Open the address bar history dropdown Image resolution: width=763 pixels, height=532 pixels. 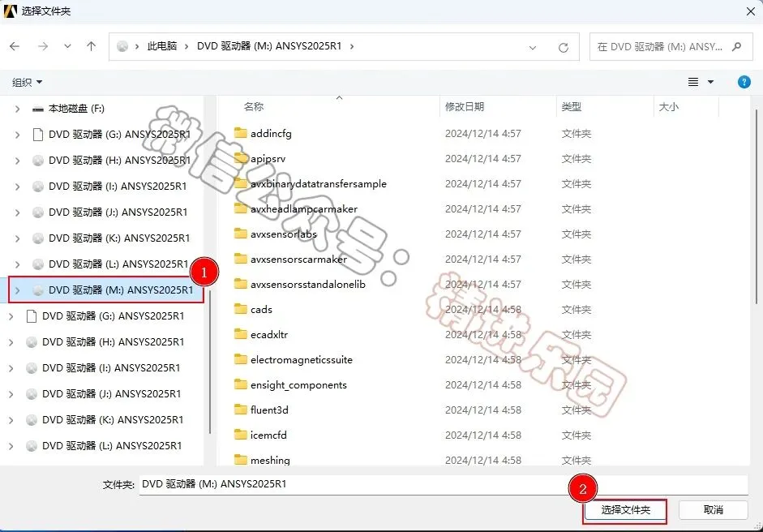(533, 47)
